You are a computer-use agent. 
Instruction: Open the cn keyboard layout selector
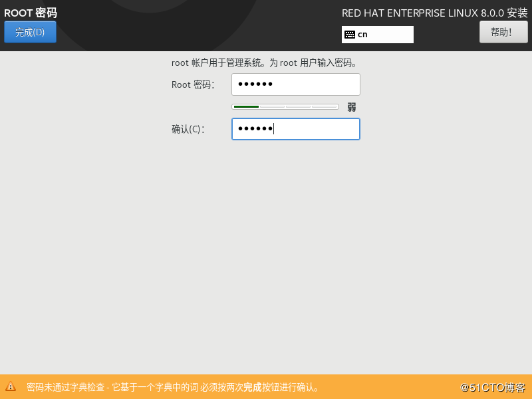[377, 34]
